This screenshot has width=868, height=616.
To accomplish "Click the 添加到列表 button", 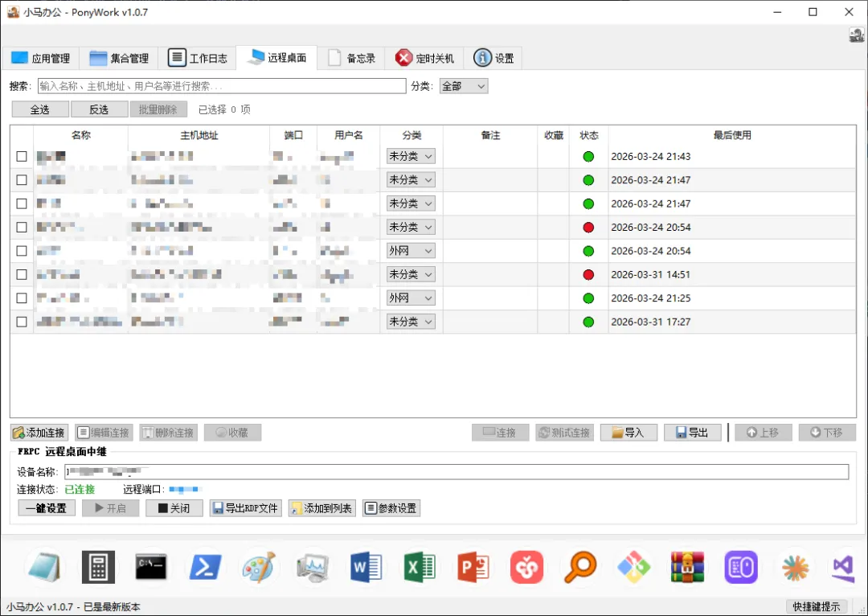I will coord(322,508).
